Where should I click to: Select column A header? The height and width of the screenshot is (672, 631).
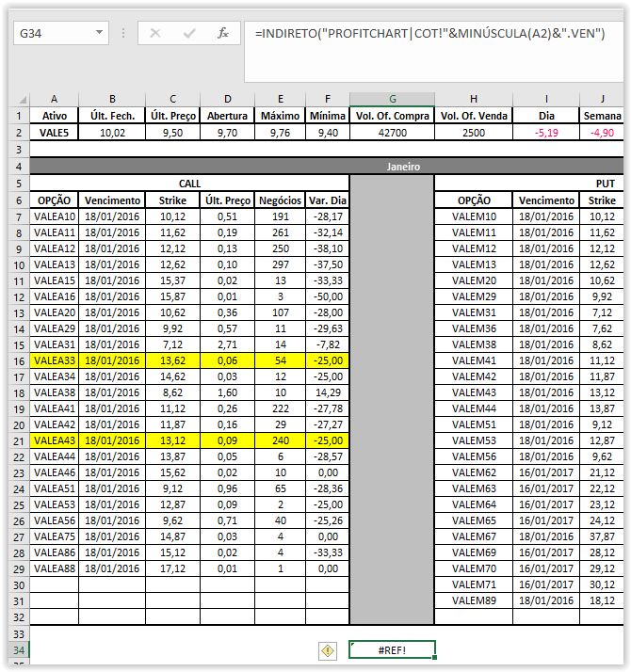pos(54,99)
